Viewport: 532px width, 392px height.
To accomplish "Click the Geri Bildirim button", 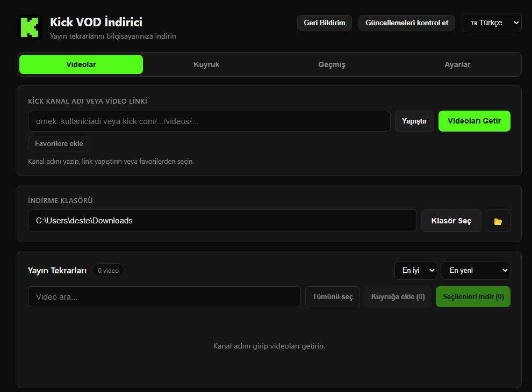I will (x=325, y=23).
